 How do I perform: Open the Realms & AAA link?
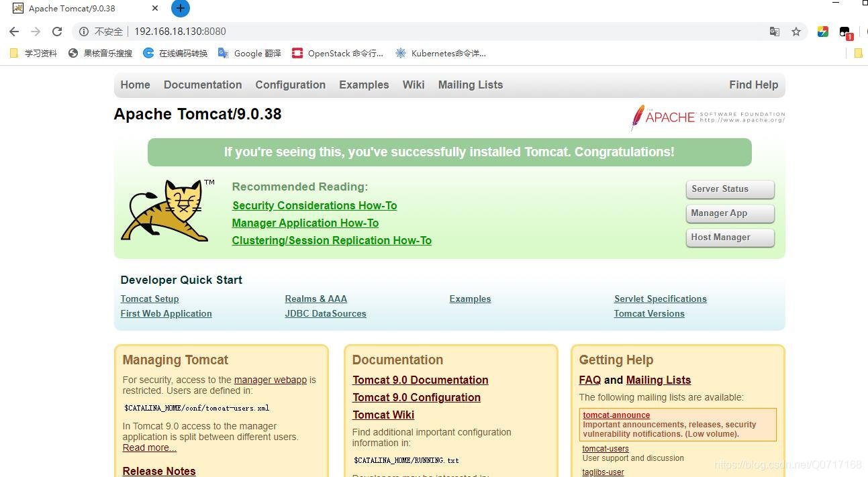[x=316, y=299]
